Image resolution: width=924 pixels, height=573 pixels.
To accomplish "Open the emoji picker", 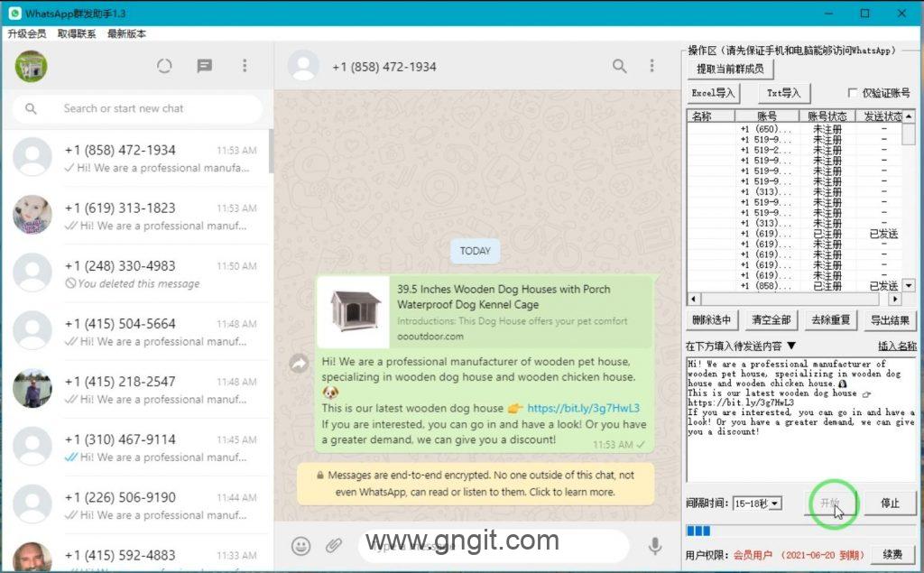I will pyautogui.click(x=301, y=545).
